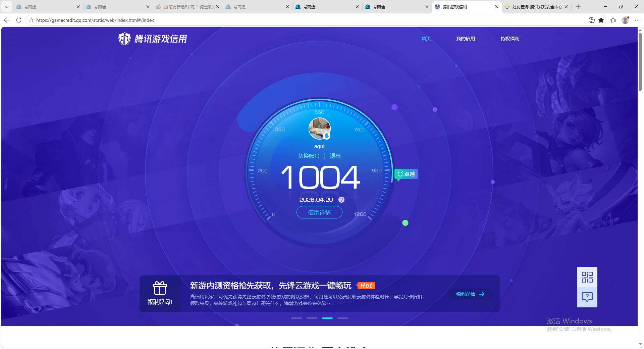Image resolution: width=644 pixels, height=349 pixels.
Task: Click the QR code icon in the floating sidebar
Action: click(x=587, y=277)
